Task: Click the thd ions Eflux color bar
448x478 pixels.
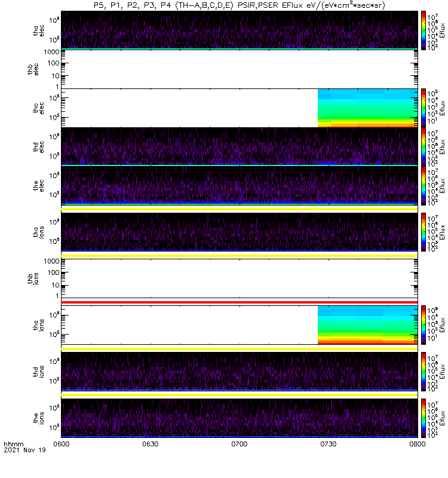Action: [424, 372]
